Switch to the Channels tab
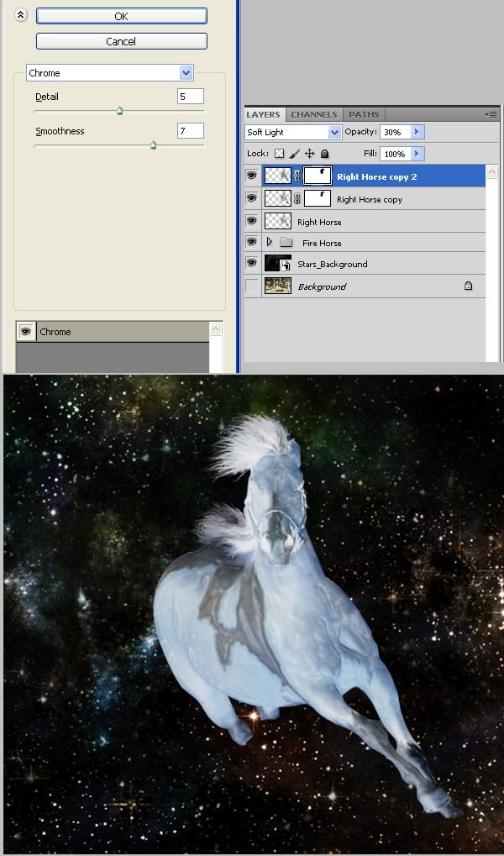This screenshot has height=856, width=504. (313, 114)
